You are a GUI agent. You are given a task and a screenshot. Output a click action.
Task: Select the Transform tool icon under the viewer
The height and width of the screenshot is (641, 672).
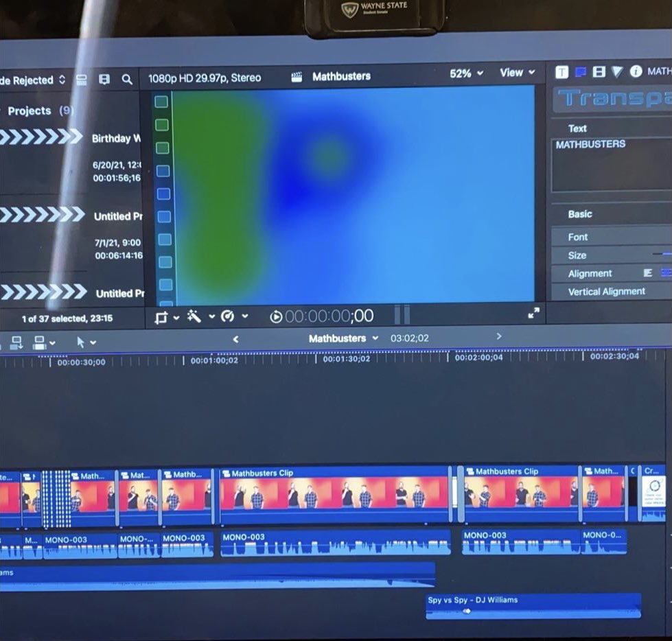[x=161, y=318]
